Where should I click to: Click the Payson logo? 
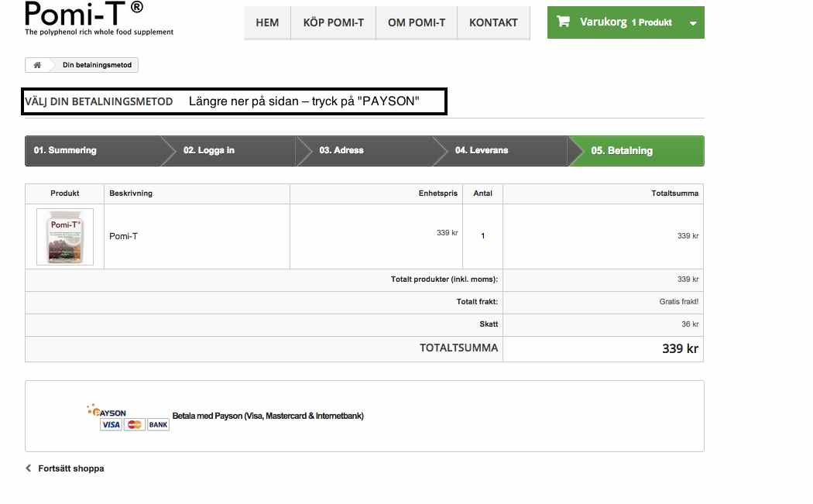click(107, 411)
